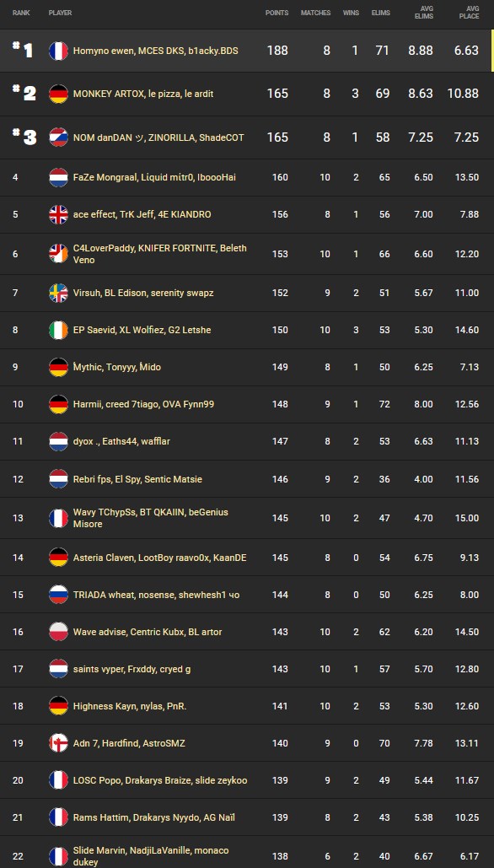The width and height of the screenshot is (494, 868).
Task: Click the flag icon beside Adn 7
Action: [x=58, y=743]
